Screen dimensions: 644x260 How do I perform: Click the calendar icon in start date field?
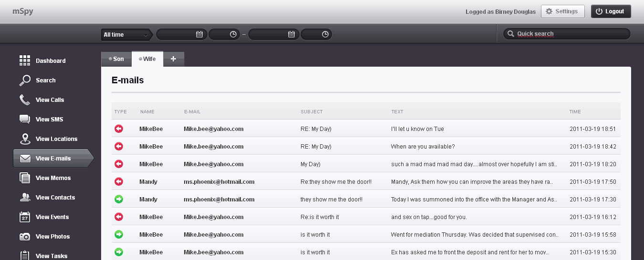coord(199,34)
